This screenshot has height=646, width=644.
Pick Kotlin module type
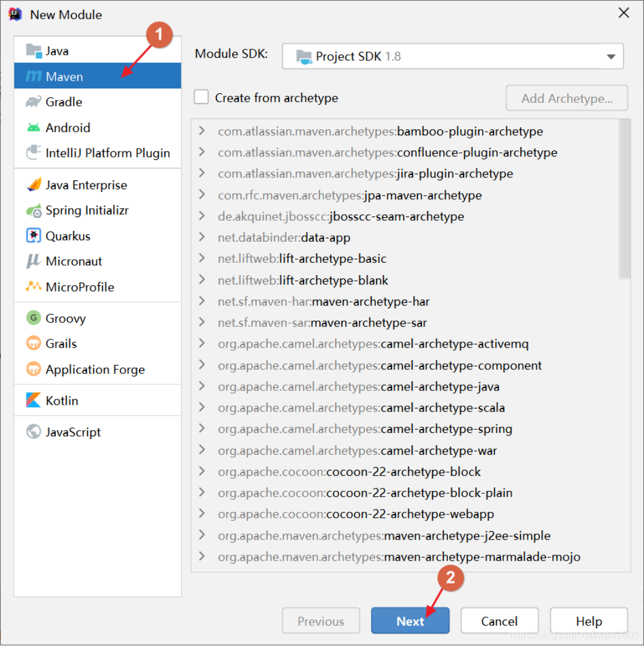tap(97, 400)
